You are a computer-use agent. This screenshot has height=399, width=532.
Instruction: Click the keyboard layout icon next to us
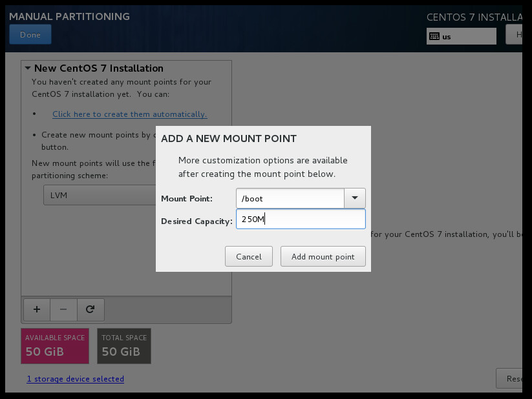pos(434,36)
